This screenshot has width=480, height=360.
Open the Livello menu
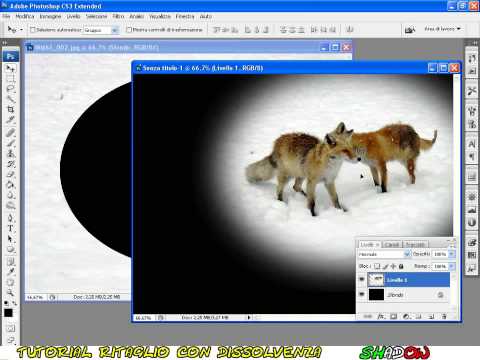(x=73, y=16)
